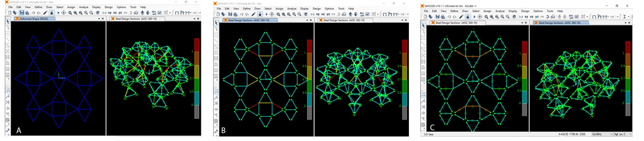Click New Model icon in window A
This screenshot has width=644, height=141.
[x=10, y=13]
